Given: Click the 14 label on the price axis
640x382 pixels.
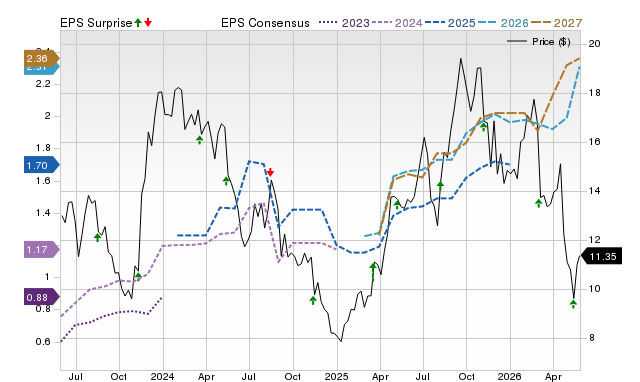Looking at the screenshot, I should [595, 191].
